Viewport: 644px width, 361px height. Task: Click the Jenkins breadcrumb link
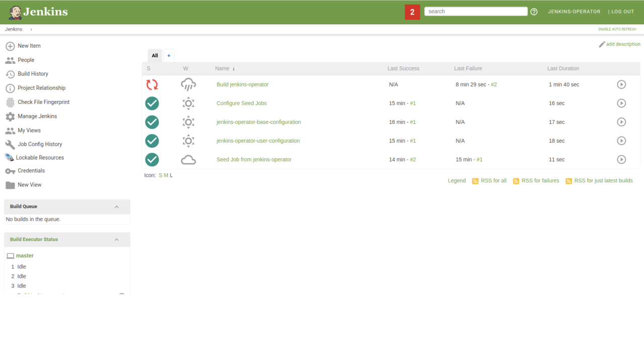point(14,29)
